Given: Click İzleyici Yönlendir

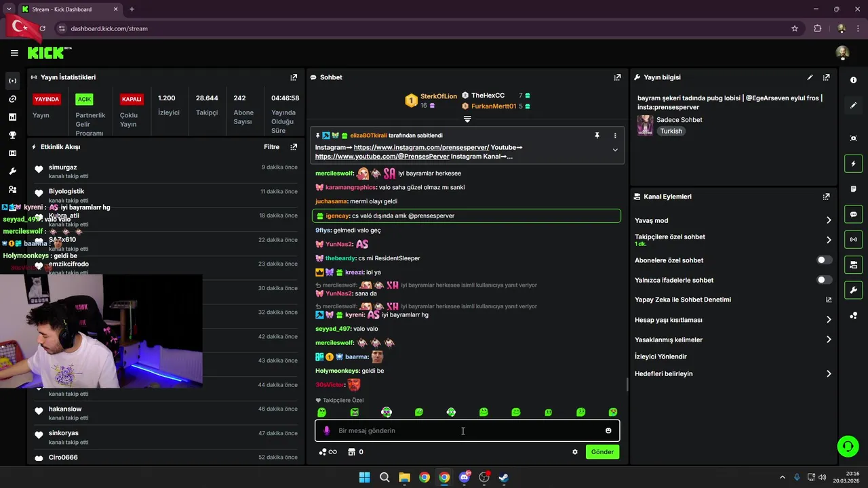Looking at the screenshot, I should click(x=660, y=357).
